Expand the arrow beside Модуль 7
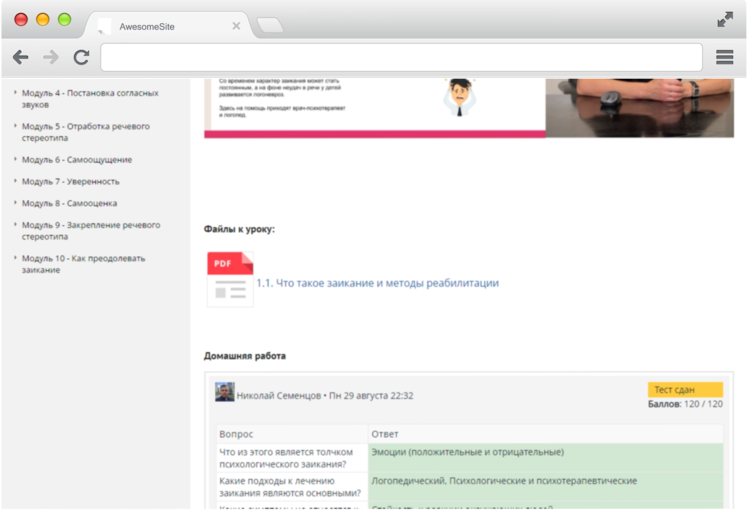 click(15, 181)
